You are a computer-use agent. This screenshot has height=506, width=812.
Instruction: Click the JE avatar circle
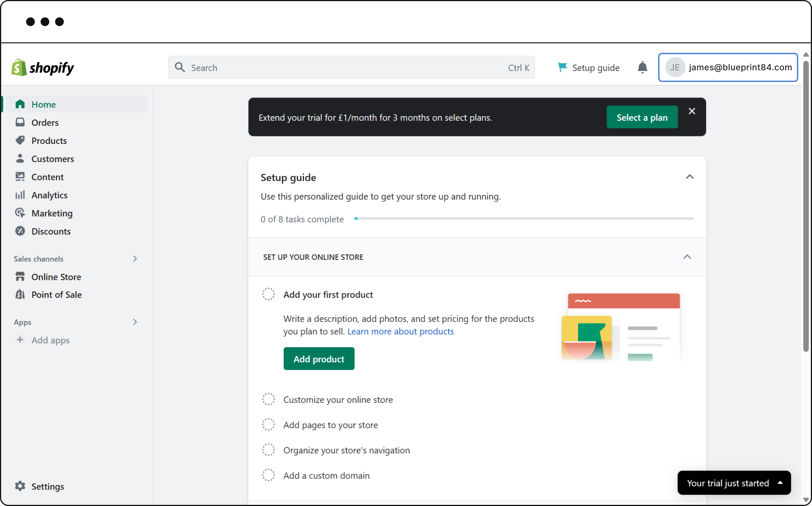[675, 67]
